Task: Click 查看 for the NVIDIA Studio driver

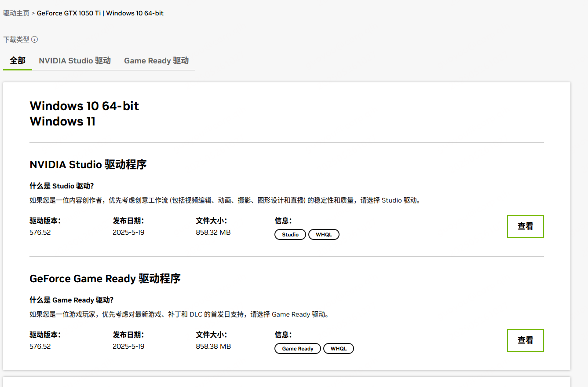Action: tap(525, 226)
